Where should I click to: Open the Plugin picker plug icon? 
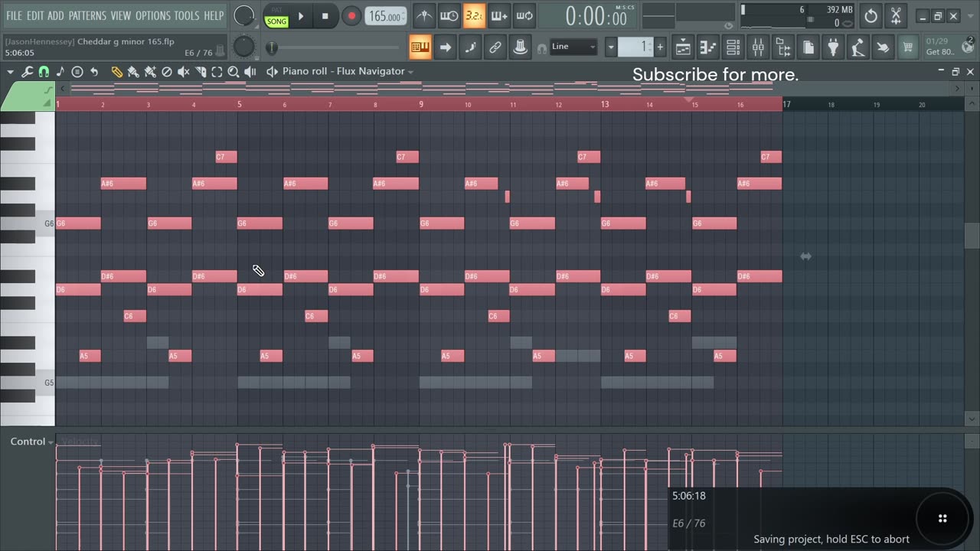pyautogui.click(x=833, y=47)
